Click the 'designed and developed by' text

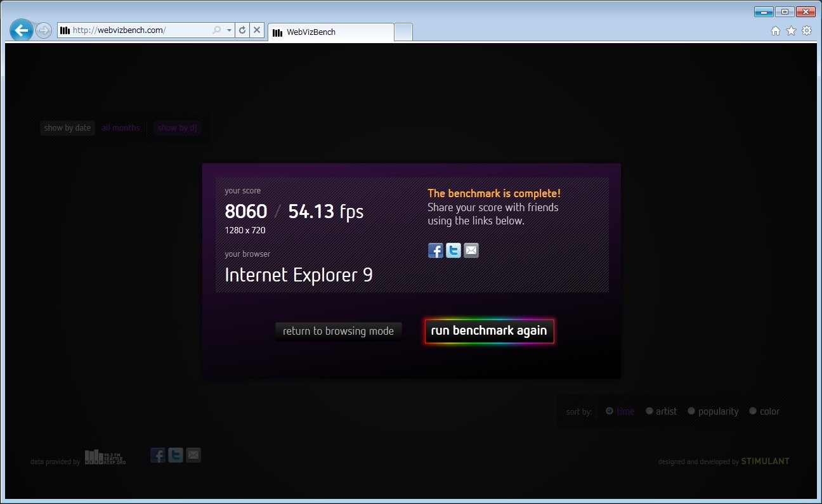tap(698, 462)
